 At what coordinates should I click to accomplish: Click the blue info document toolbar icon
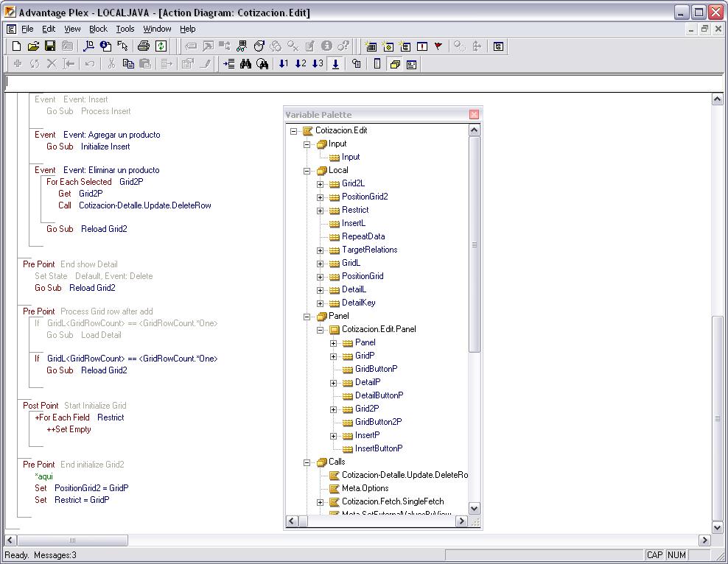pos(105,46)
